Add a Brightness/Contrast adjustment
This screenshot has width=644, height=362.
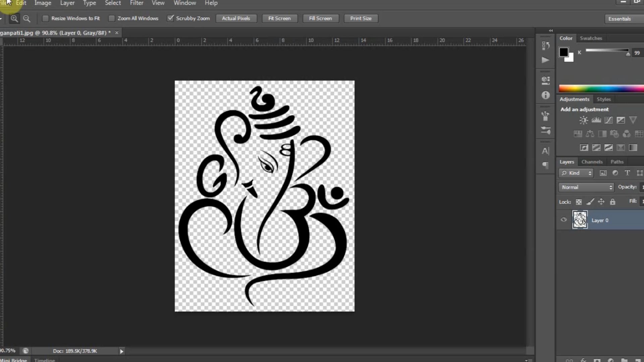pos(584,120)
